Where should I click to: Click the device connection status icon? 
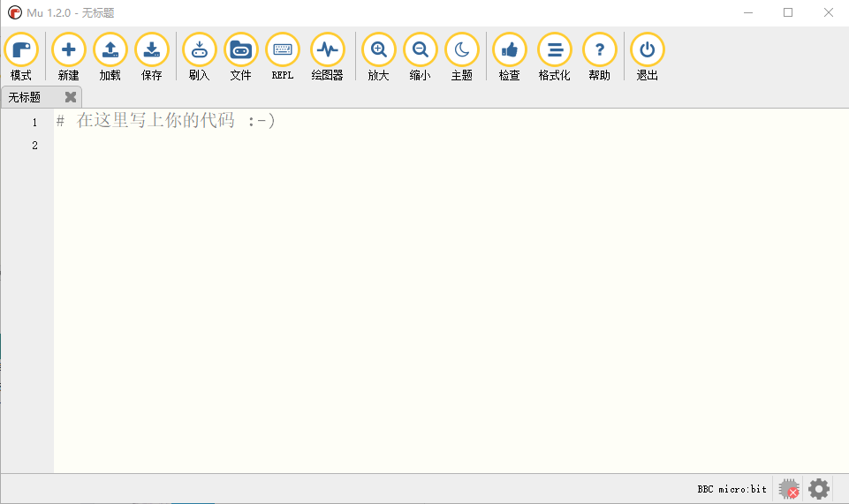coord(789,489)
